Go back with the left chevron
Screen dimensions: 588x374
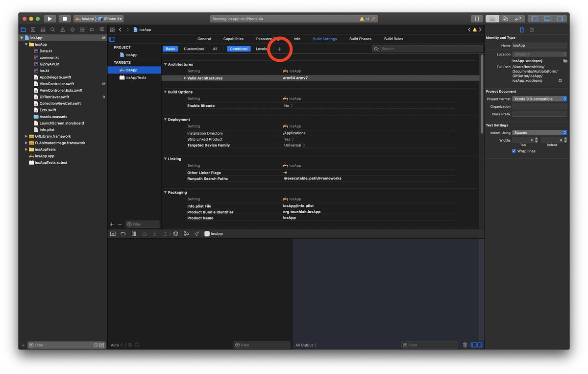[x=121, y=29]
